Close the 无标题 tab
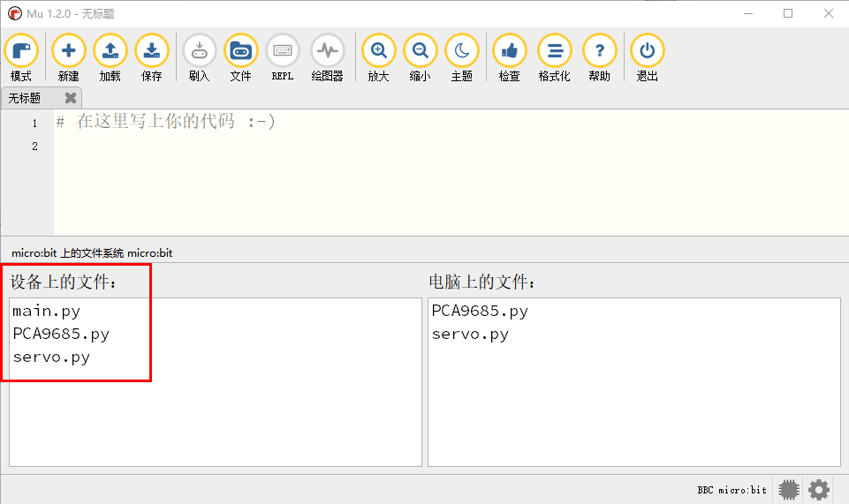 pyautogui.click(x=71, y=98)
